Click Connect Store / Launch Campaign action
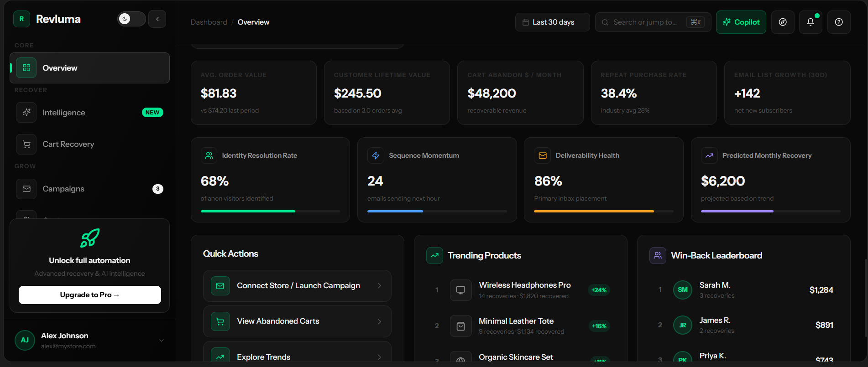This screenshot has width=868, height=367. [x=297, y=286]
